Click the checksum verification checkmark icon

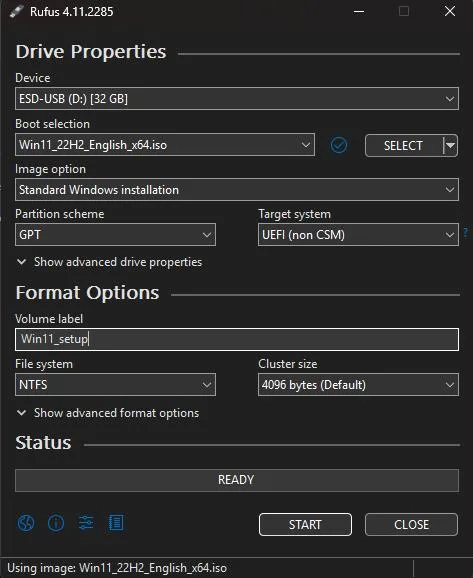point(338,145)
